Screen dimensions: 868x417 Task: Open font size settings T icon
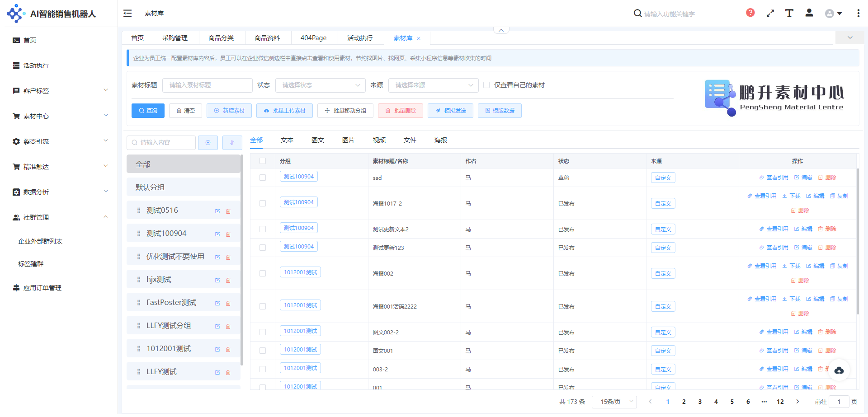(789, 13)
